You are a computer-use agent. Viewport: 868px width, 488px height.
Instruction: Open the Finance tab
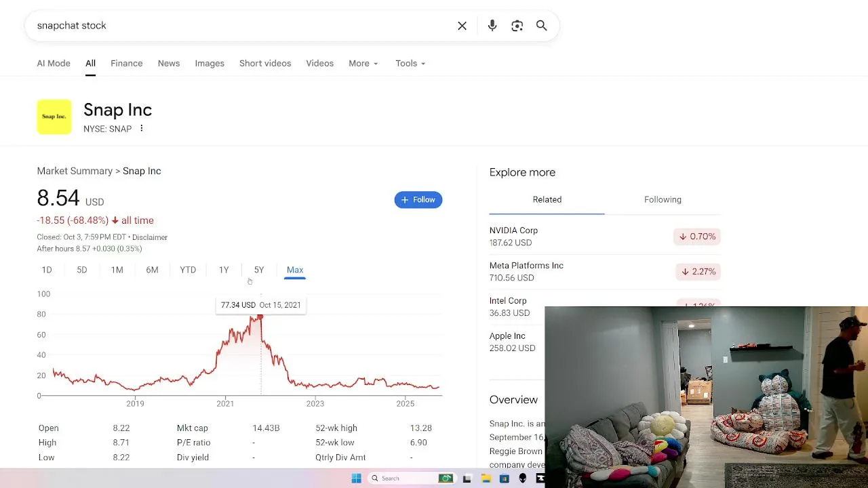127,64
